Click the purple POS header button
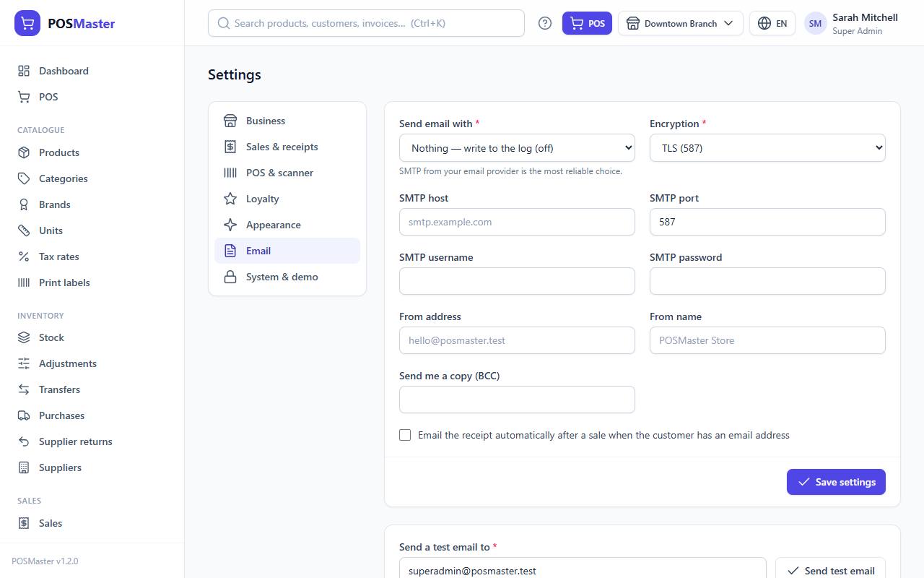The height and width of the screenshot is (578, 924). pyautogui.click(x=588, y=23)
